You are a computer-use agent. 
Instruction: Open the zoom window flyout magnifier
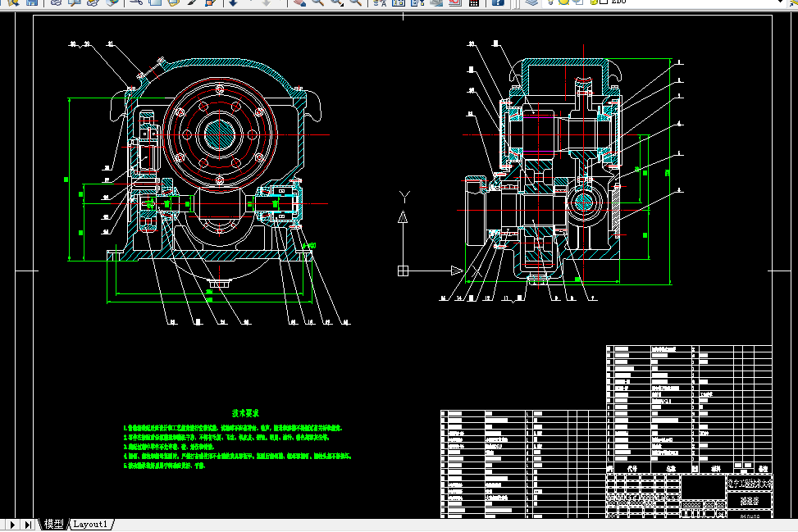(x=337, y=2)
